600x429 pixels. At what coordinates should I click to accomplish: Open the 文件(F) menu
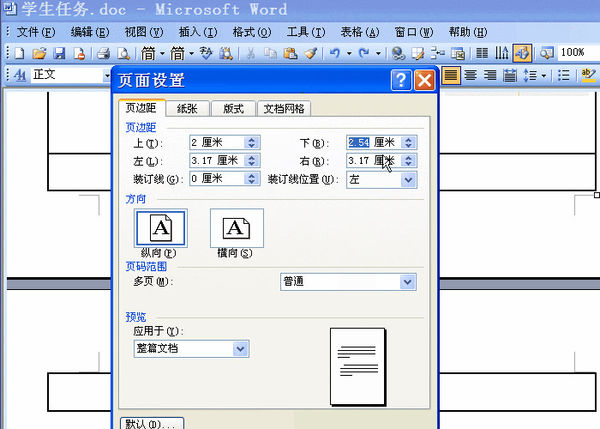[x=36, y=32]
